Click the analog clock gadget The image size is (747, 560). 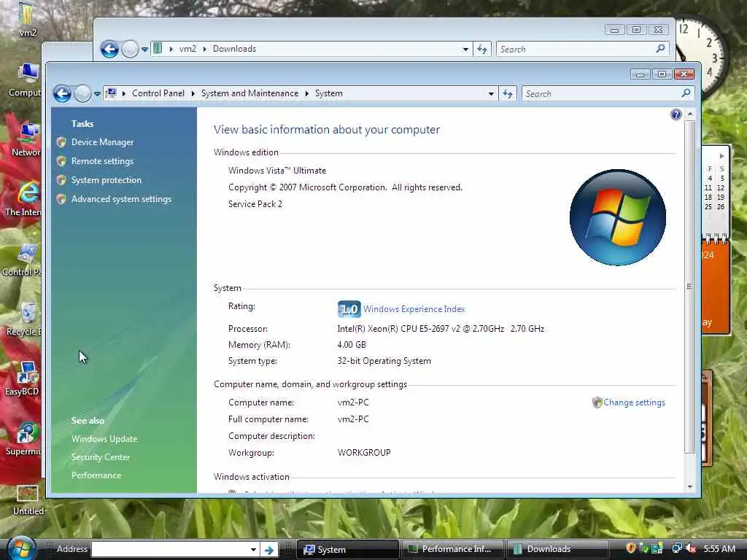pyautogui.click(x=703, y=56)
